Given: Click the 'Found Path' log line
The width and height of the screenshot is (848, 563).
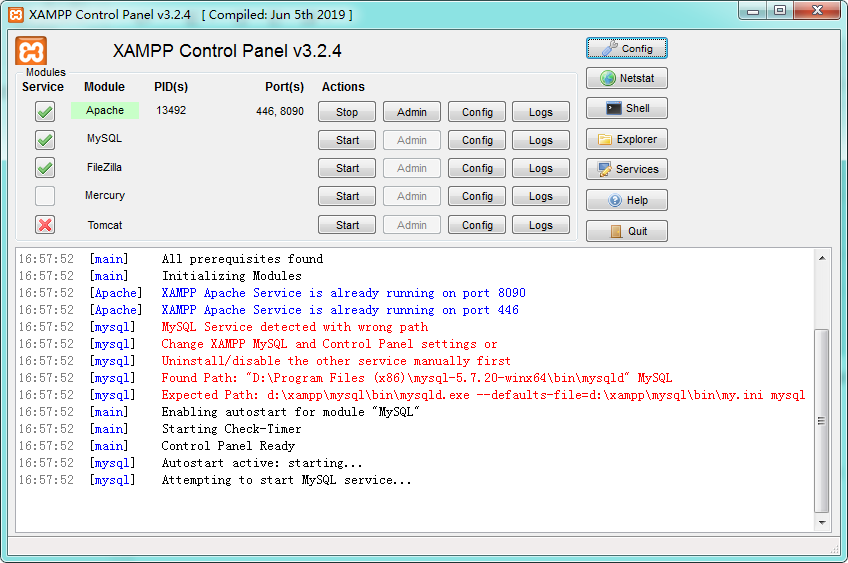Looking at the screenshot, I should (416, 378).
